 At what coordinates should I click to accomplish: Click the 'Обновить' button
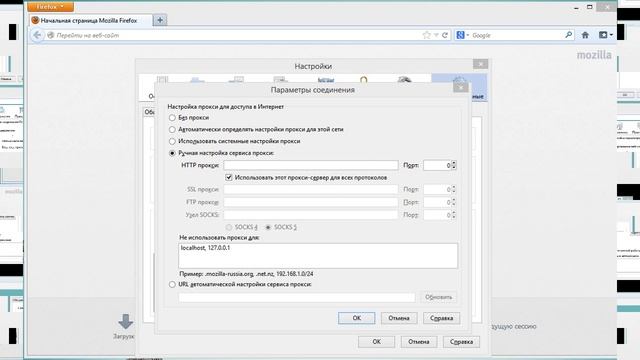439,297
